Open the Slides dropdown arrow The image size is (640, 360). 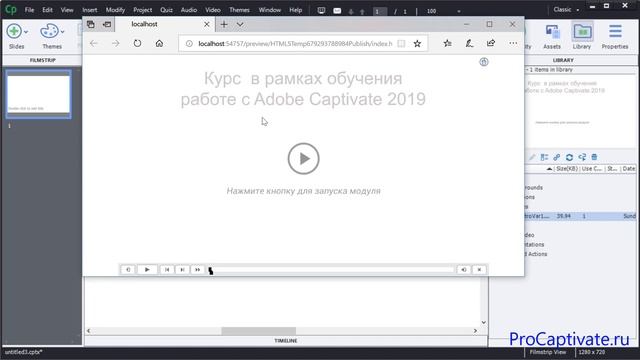pyautogui.click(x=26, y=31)
